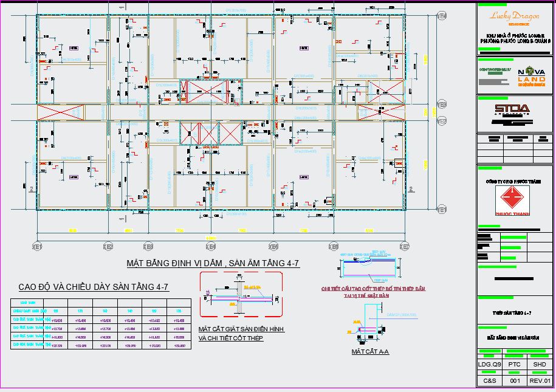Select the drawing number 001 cell
The image size is (556, 392).
[x=514, y=380]
